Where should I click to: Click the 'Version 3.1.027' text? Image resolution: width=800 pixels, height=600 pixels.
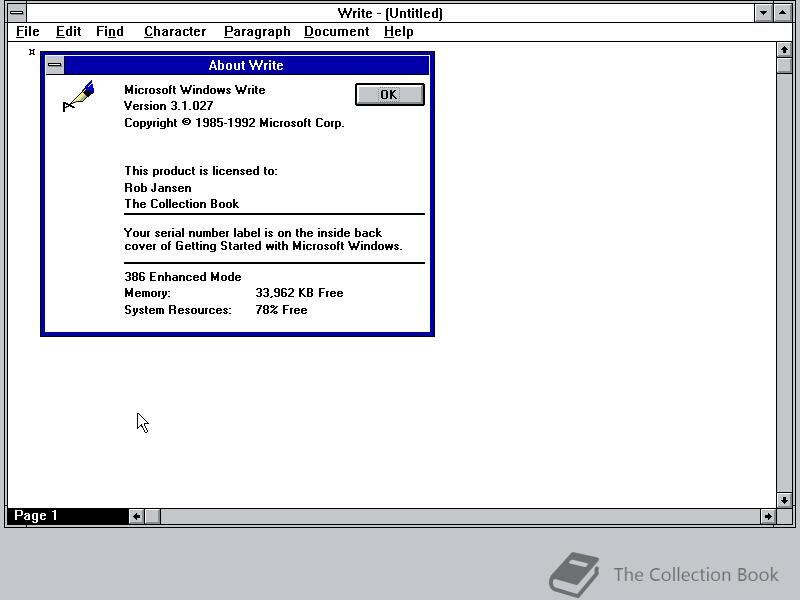(x=168, y=106)
